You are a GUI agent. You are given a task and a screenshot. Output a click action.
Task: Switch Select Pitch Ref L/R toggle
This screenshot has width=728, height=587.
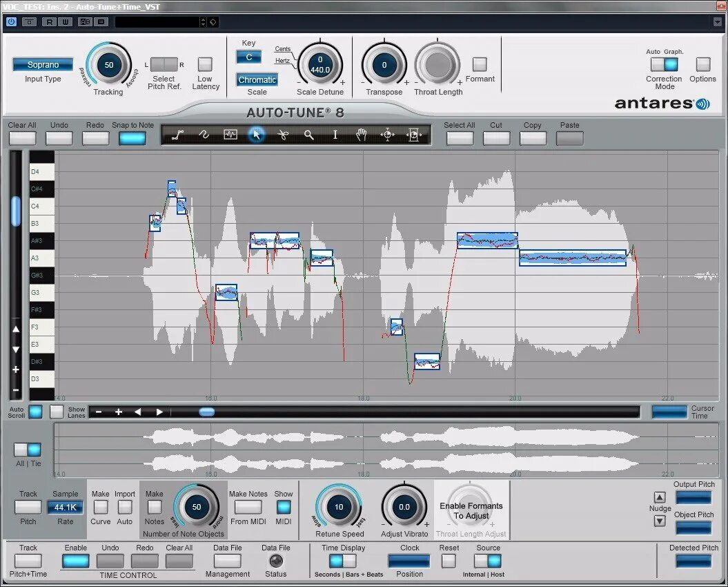(164, 65)
